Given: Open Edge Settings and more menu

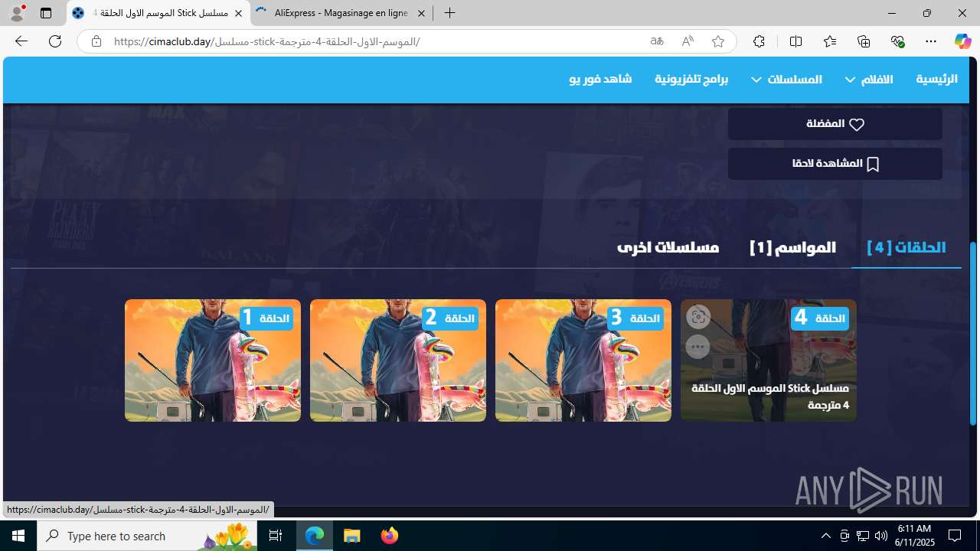Looking at the screenshot, I should click(931, 41).
